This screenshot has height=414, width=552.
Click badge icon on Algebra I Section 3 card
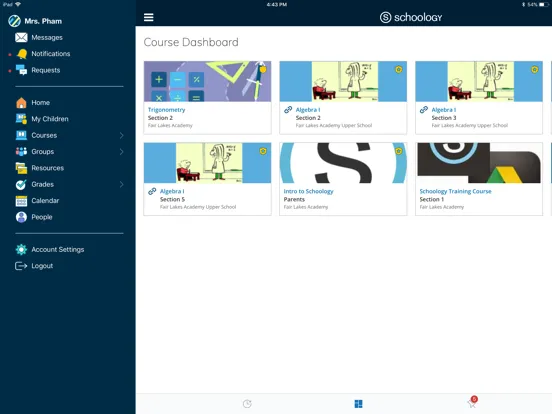tap(534, 69)
